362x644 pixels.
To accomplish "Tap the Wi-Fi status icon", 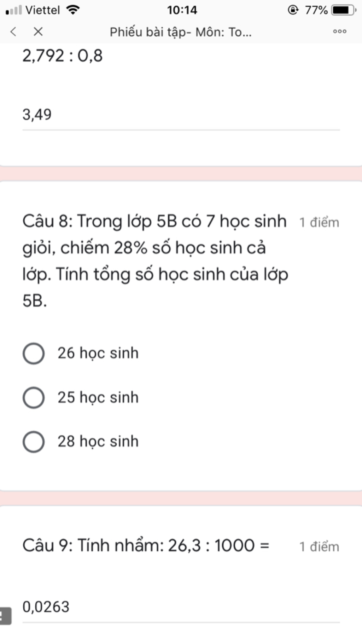I will click(x=73, y=10).
